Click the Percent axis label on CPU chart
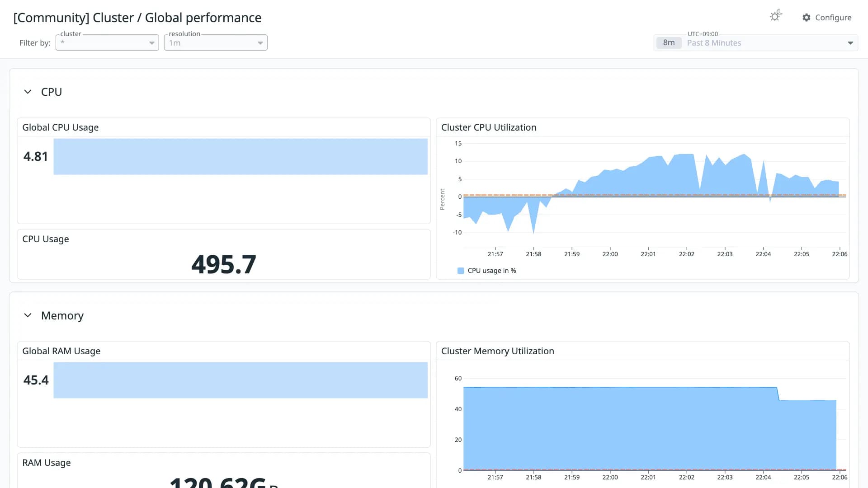This screenshot has height=488, width=868. point(442,199)
